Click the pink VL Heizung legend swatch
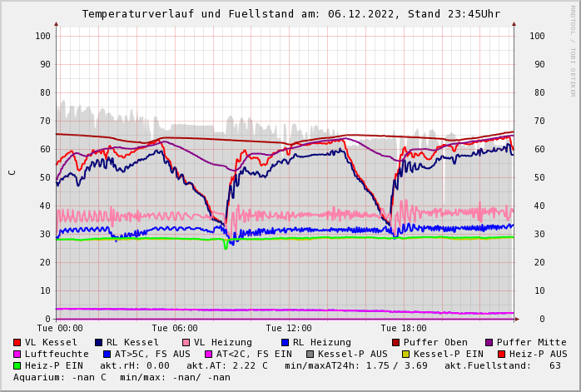Image resolution: width=581 pixels, height=392 pixels. click(186, 342)
